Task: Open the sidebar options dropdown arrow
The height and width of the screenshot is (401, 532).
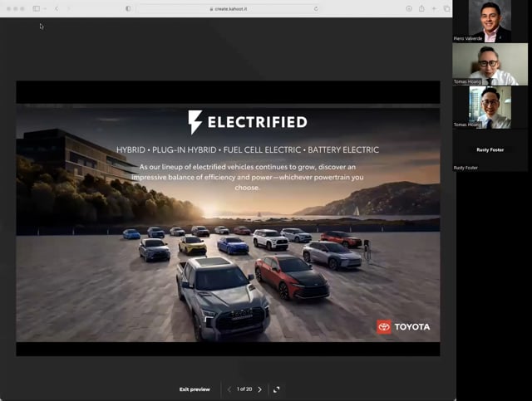Action: click(x=45, y=8)
